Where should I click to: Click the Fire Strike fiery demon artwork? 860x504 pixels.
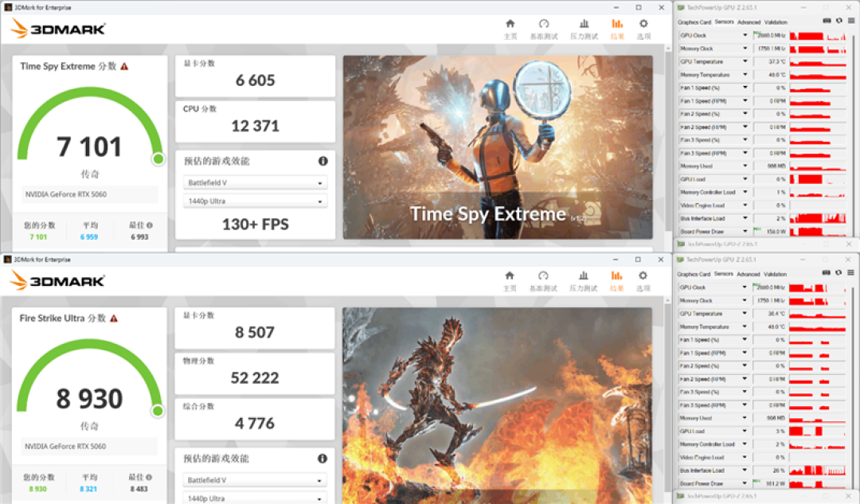point(498,406)
